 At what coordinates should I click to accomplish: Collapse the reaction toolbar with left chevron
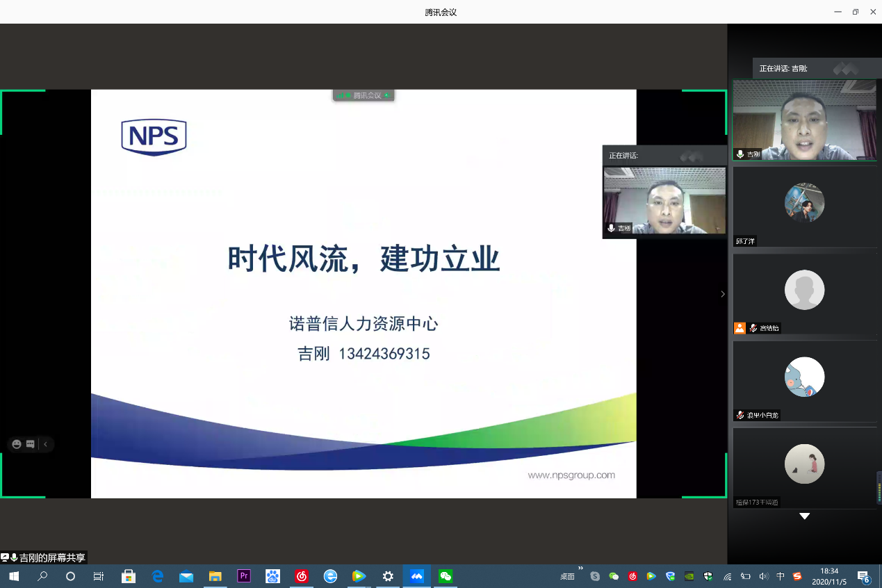coord(46,444)
